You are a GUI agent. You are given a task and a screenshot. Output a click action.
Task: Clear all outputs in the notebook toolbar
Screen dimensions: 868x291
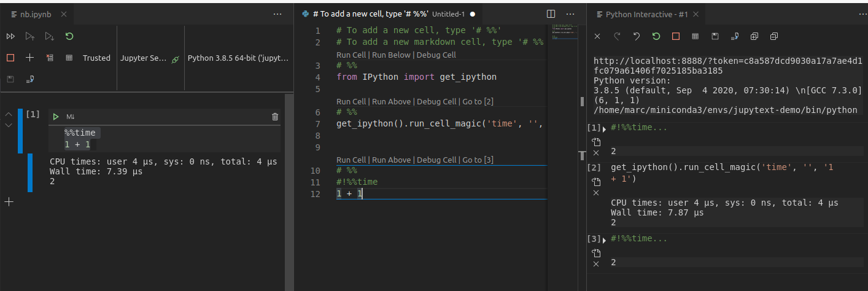(50, 58)
